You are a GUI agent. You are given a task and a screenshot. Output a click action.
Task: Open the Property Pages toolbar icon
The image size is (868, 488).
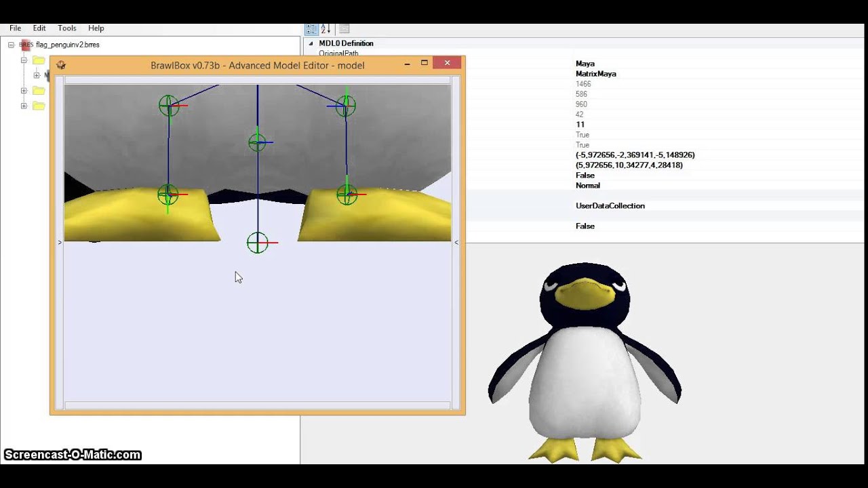click(344, 29)
